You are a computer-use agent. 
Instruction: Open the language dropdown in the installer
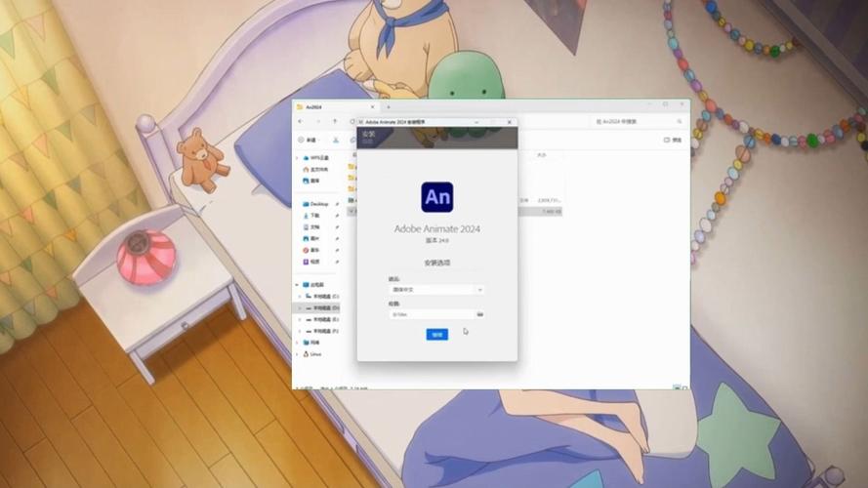[436, 289]
